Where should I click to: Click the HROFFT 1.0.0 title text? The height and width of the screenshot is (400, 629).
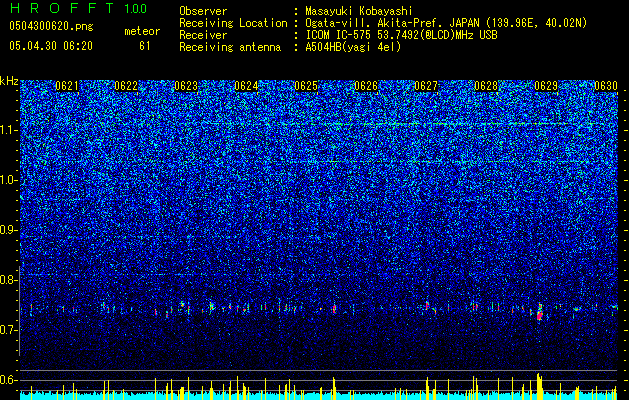[x=78, y=8]
